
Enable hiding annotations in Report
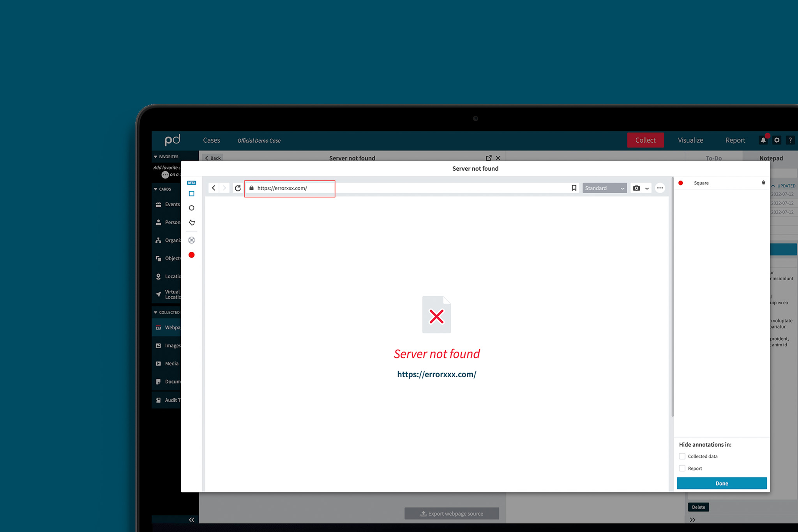point(682,468)
